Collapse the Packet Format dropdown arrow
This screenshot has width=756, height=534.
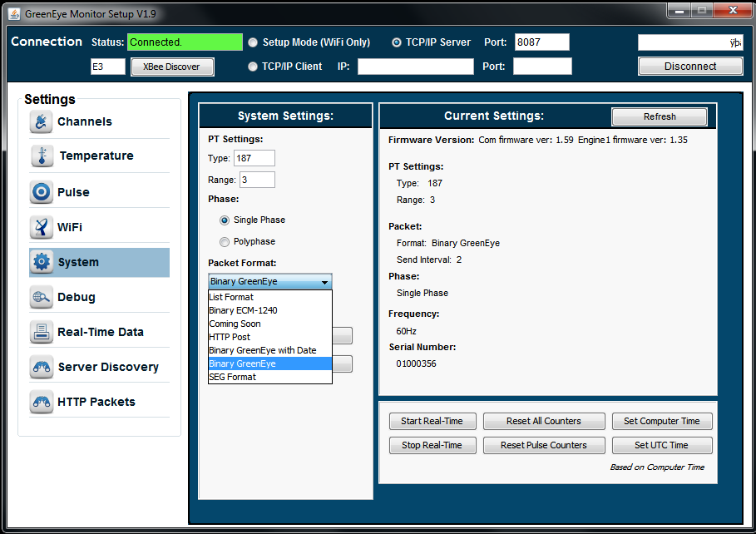pos(324,282)
